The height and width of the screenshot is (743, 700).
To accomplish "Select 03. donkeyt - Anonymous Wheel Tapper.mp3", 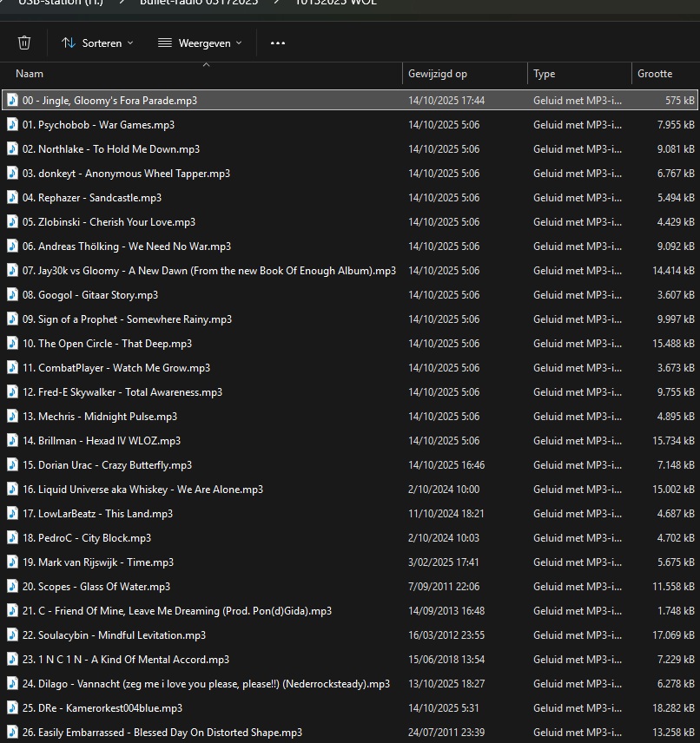I will (x=126, y=174).
